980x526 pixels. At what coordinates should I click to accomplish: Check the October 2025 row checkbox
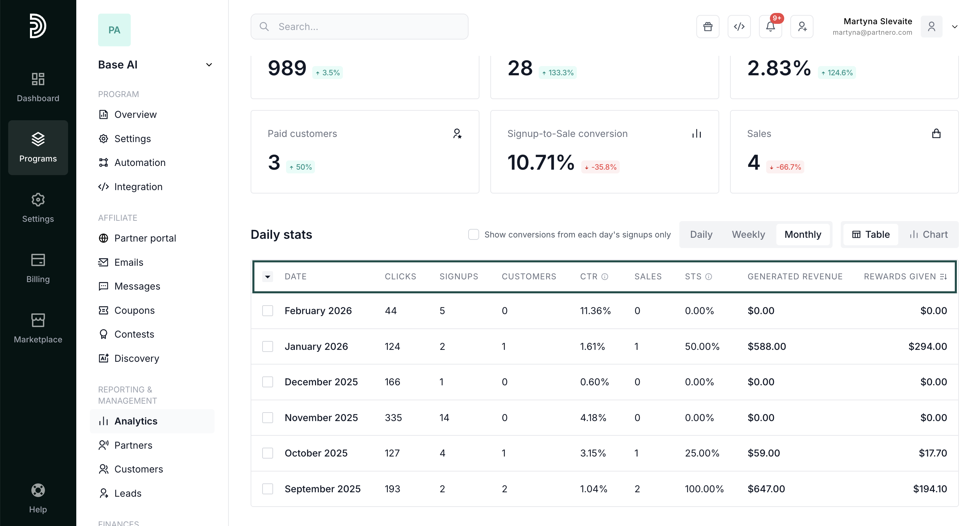pyautogui.click(x=267, y=453)
